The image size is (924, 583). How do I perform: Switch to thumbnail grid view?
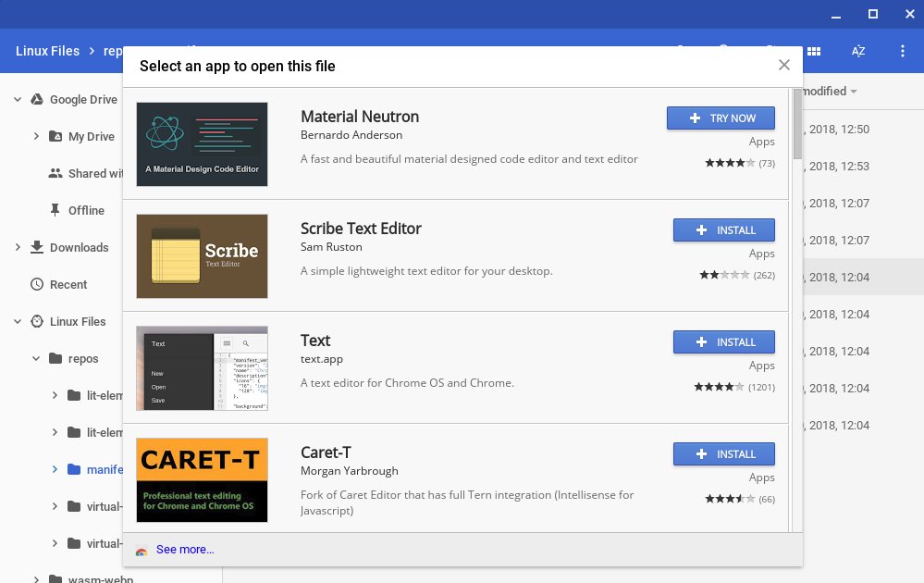[x=814, y=51]
